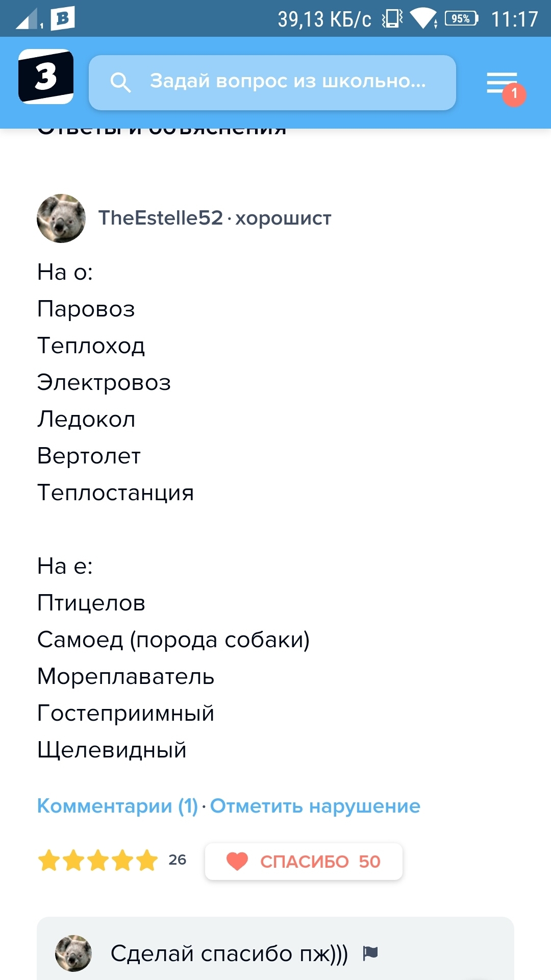551x980 pixels.
Task: Click the heart icon on Спасибо
Action: tap(237, 861)
